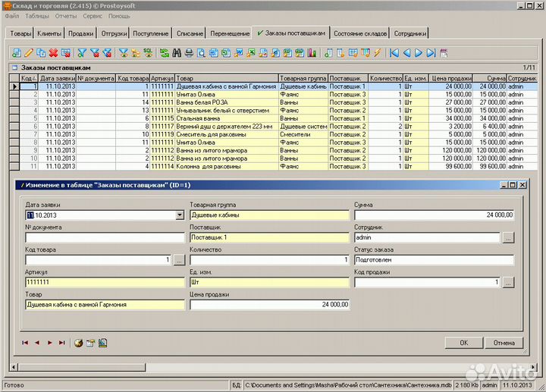The height and width of the screenshot is (392, 546).
Task: Click the green refresh data icon
Action: coord(164,53)
